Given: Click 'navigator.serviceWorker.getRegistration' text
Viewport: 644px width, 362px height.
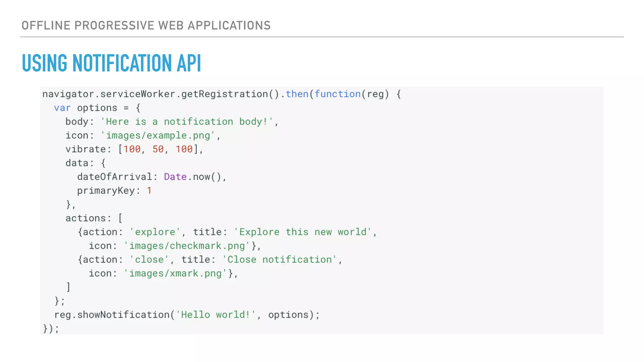Looking at the screenshot, I should coord(155,94).
